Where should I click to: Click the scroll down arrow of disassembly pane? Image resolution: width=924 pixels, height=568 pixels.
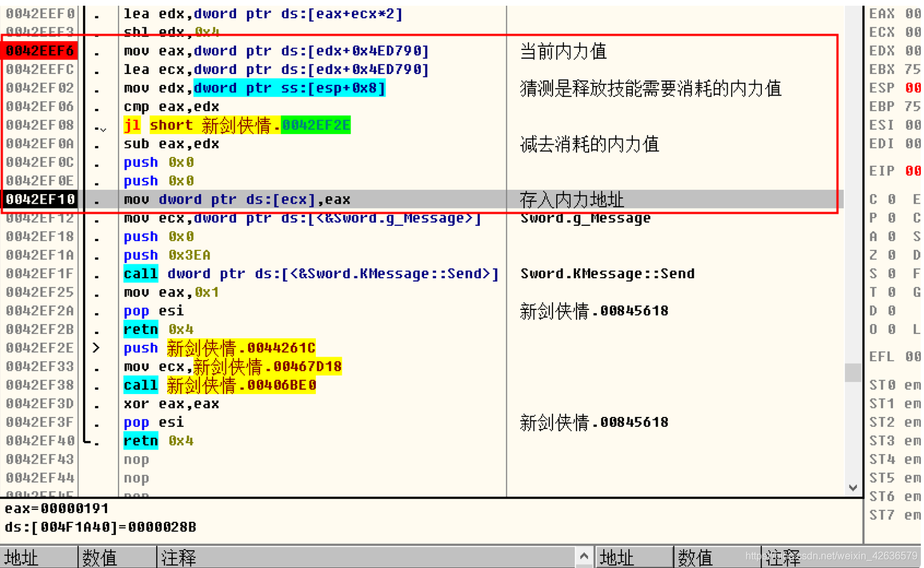(x=853, y=488)
